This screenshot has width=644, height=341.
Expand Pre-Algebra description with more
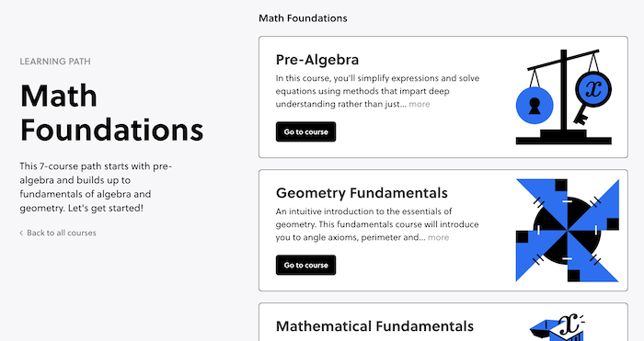pos(420,104)
